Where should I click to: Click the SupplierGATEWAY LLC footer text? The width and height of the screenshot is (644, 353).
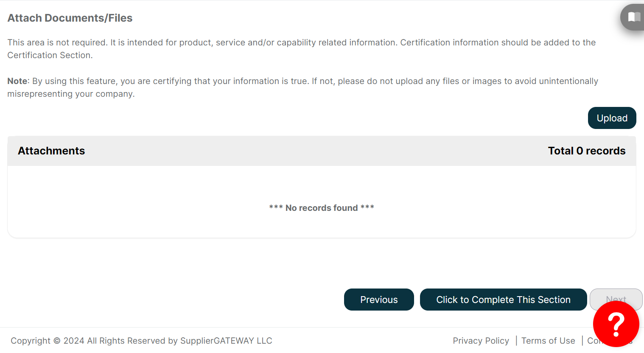[226, 341]
